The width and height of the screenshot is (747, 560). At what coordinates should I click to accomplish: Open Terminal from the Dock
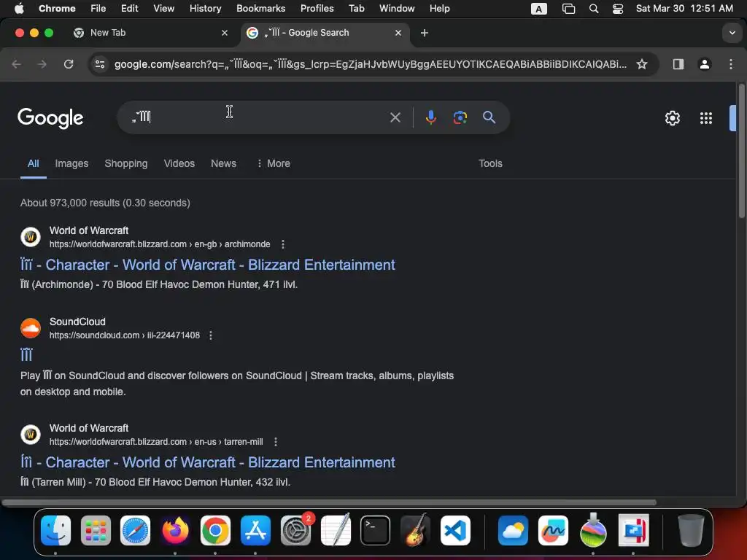pyautogui.click(x=375, y=530)
